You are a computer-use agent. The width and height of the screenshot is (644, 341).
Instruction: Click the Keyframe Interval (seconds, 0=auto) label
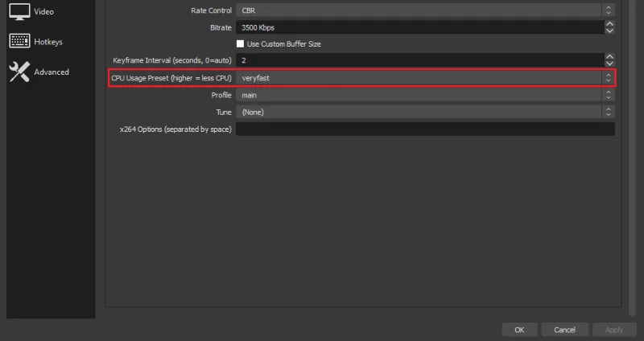(172, 60)
